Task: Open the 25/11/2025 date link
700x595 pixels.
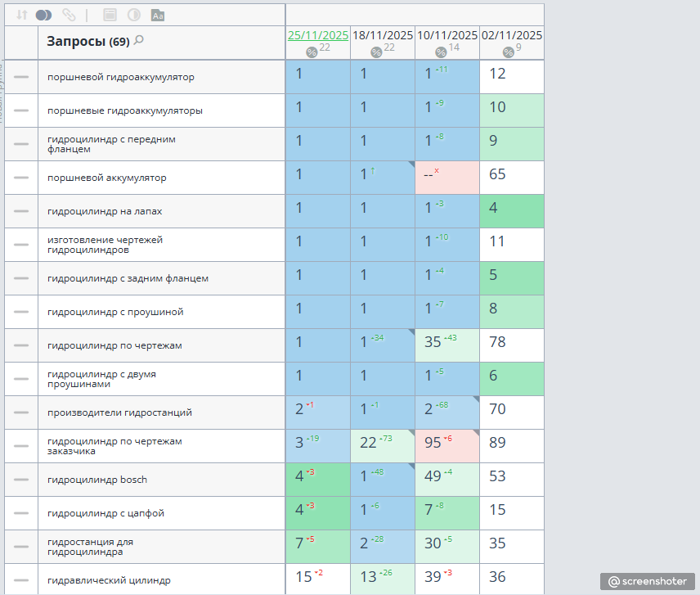Action: (318, 35)
